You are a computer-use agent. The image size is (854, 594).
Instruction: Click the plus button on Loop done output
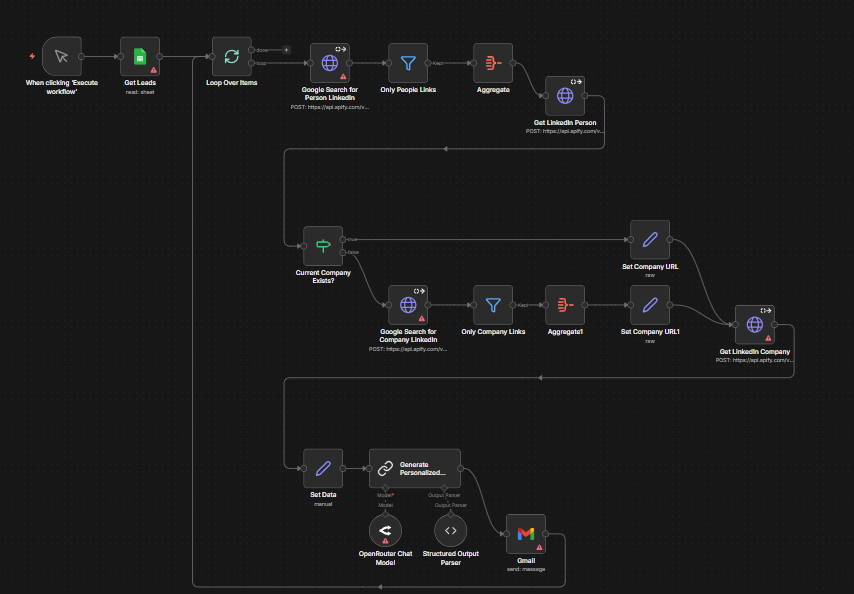286,49
